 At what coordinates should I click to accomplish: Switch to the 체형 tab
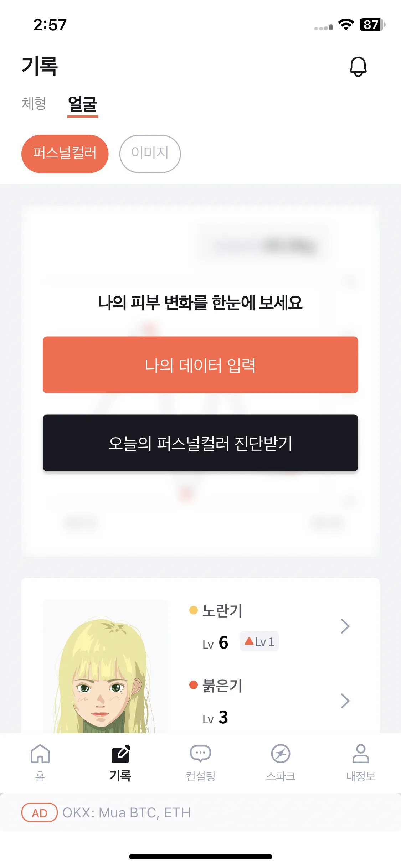pos(34,104)
